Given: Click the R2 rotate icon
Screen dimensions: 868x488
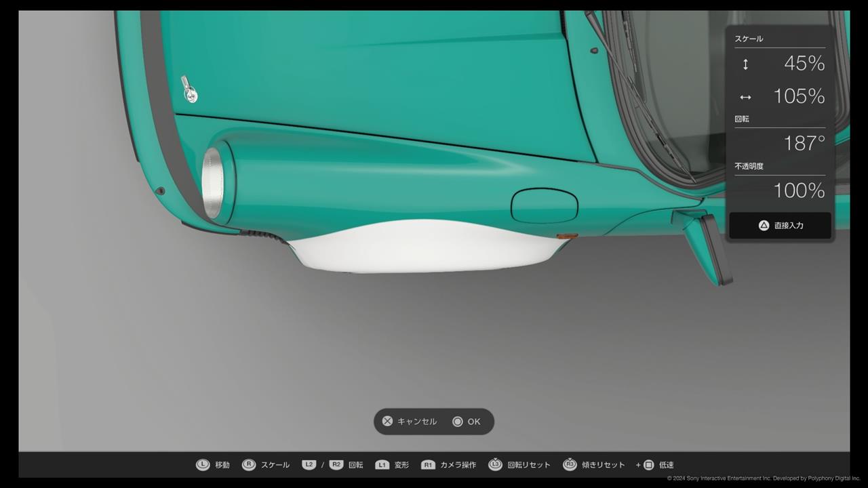Looking at the screenshot, I should pos(336,465).
